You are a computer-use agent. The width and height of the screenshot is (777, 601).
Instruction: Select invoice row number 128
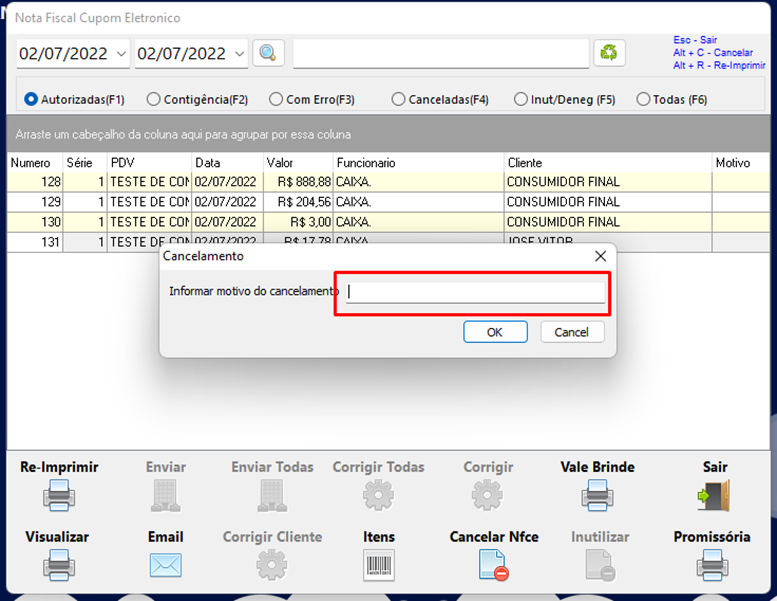(388, 182)
